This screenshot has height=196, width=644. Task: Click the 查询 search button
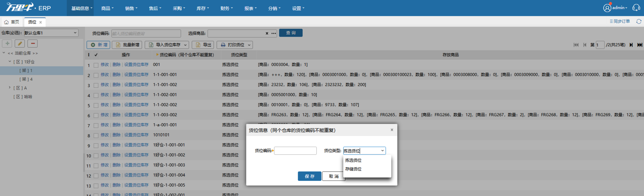tap(290, 33)
